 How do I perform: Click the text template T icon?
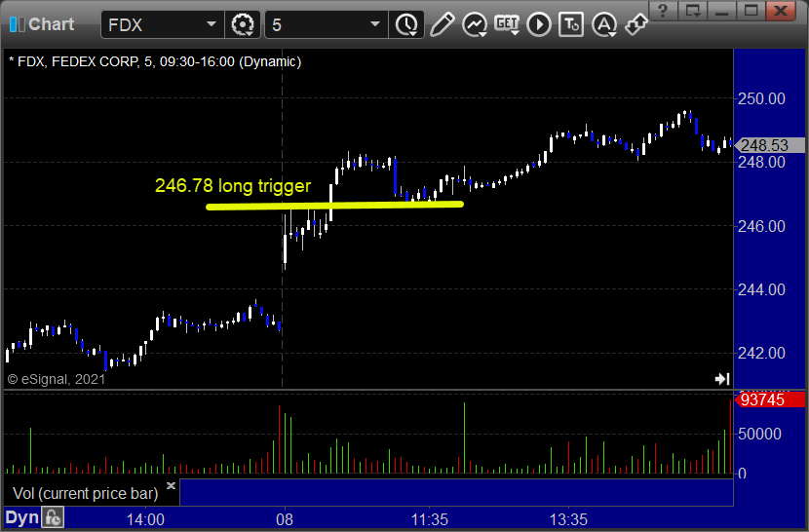point(571,24)
